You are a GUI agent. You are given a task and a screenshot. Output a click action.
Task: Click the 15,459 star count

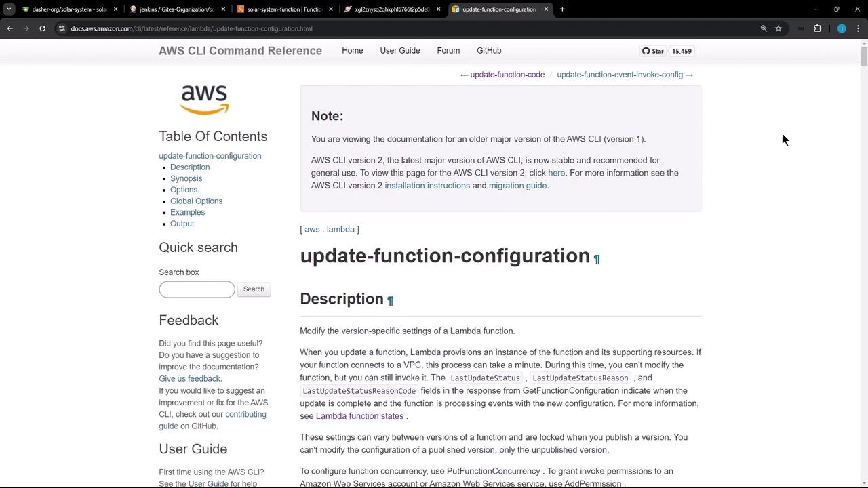click(x=682, y=51)
